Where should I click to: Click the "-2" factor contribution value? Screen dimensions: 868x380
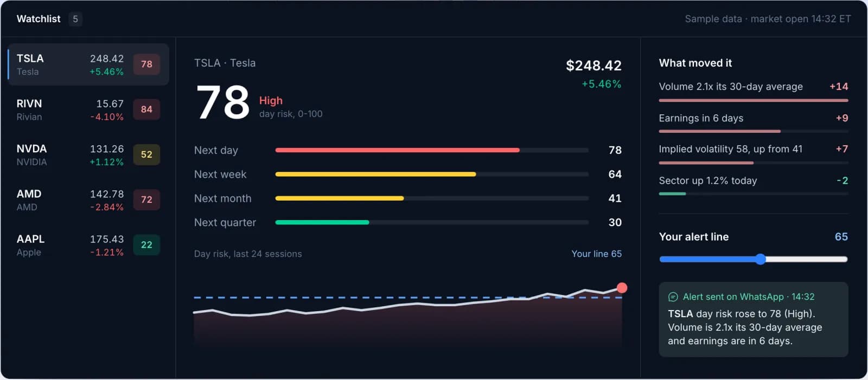[842, 181]
